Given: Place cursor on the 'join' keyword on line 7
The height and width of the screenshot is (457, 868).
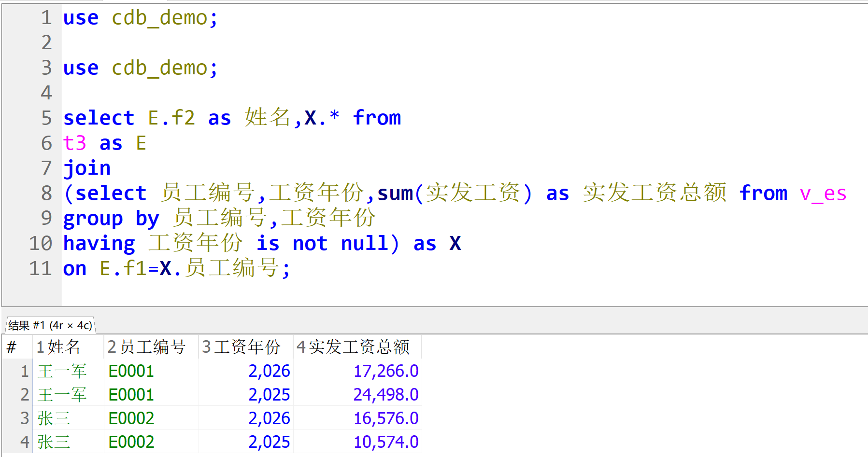Looking at the screenshot, I should 87,168.
